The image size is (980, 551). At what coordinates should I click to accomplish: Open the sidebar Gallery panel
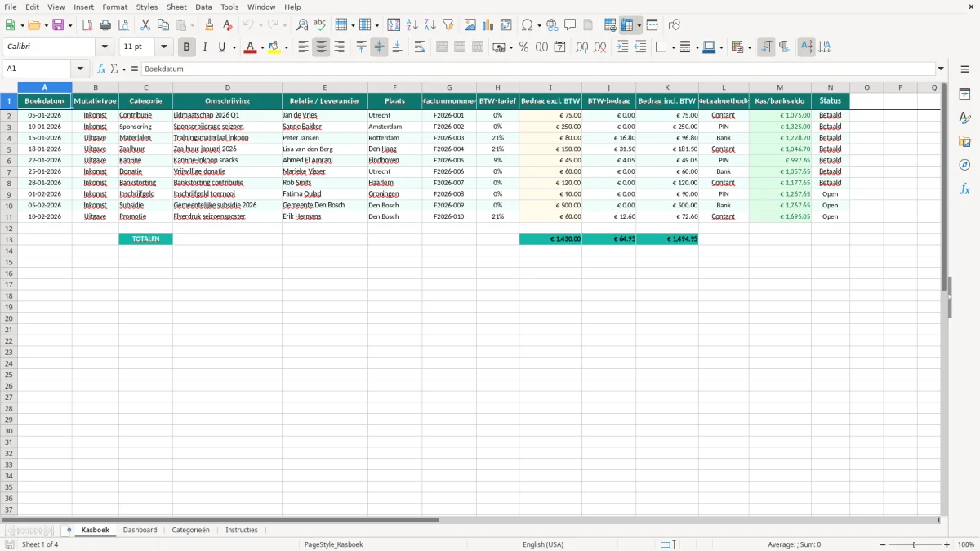point(964,141)
